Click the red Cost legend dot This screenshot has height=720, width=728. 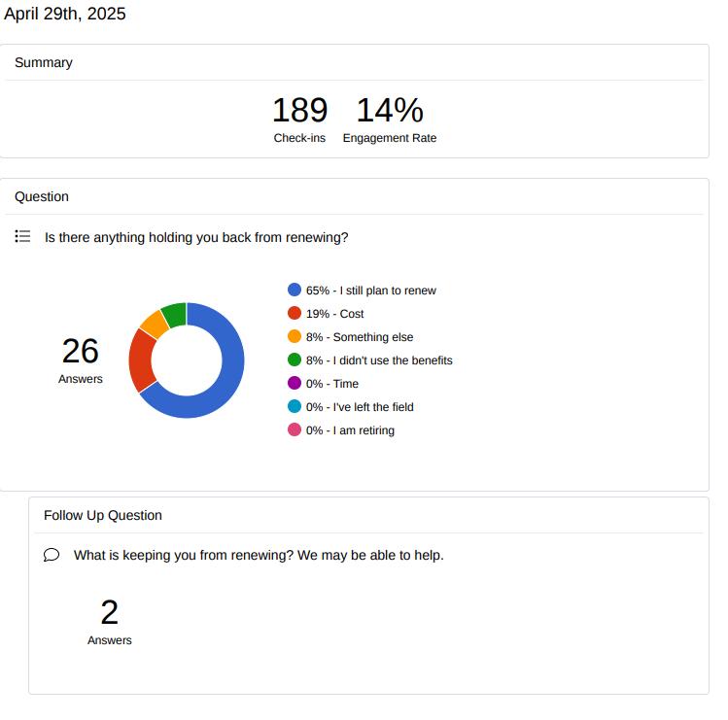(x=295, y=313)
